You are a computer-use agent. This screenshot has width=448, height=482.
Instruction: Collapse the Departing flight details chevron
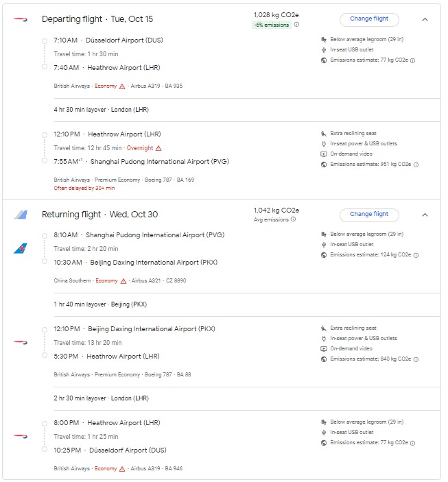coord(425,19)
